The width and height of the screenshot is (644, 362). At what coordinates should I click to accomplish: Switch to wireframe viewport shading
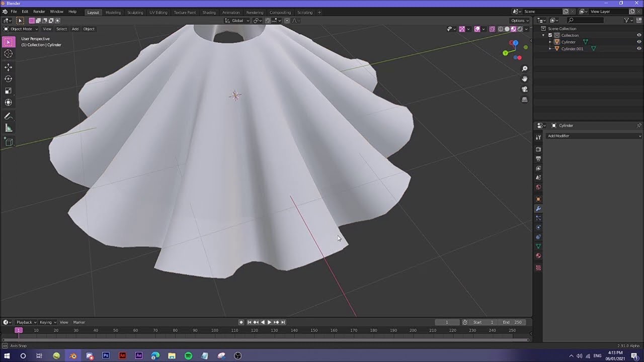pos(501,29)
